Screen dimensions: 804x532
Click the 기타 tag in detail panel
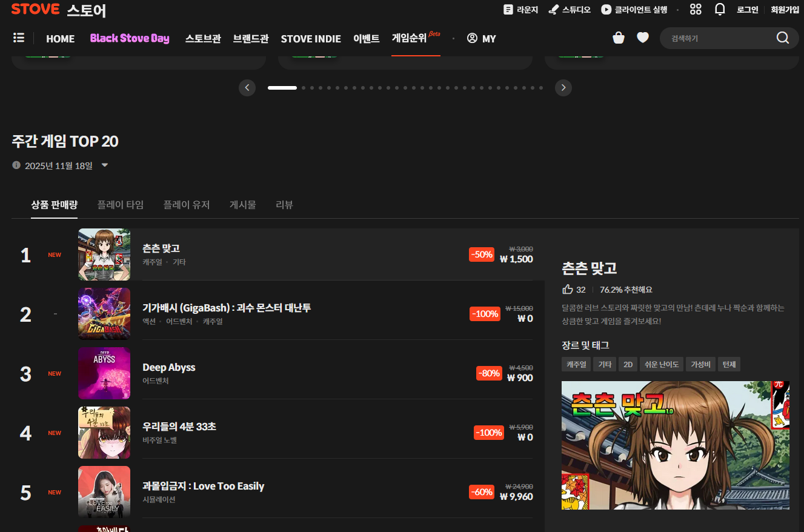click(605, 364)
